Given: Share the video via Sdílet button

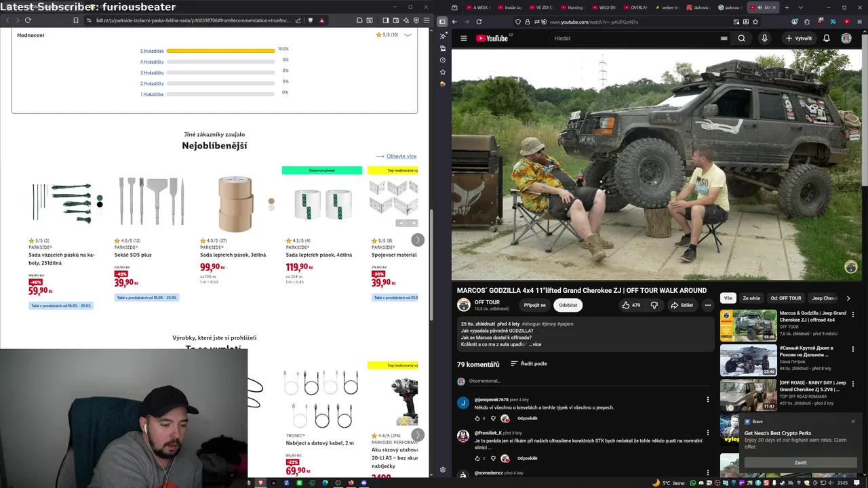Looking at the screenshot, I should pyautogui.click(x=682, y=305).
